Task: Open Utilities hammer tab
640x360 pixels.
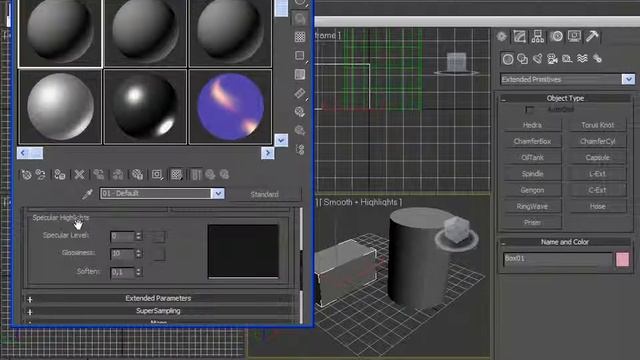Action: (592, 37)
